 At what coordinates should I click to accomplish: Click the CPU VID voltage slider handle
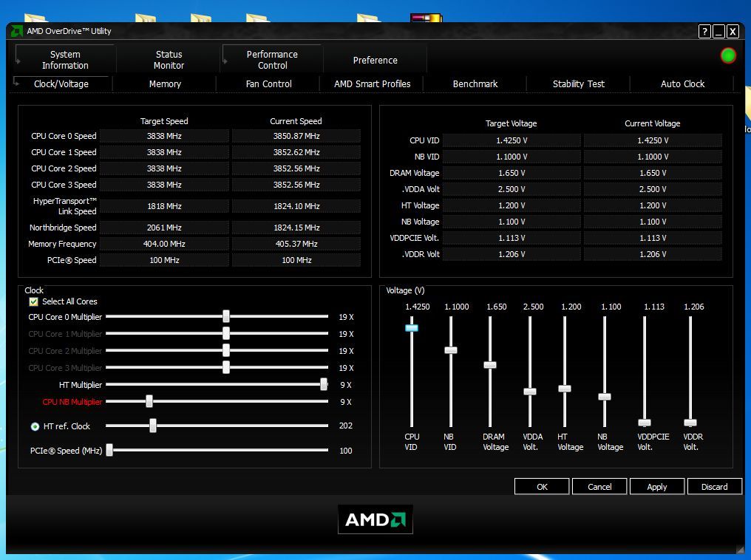[412, 328]
